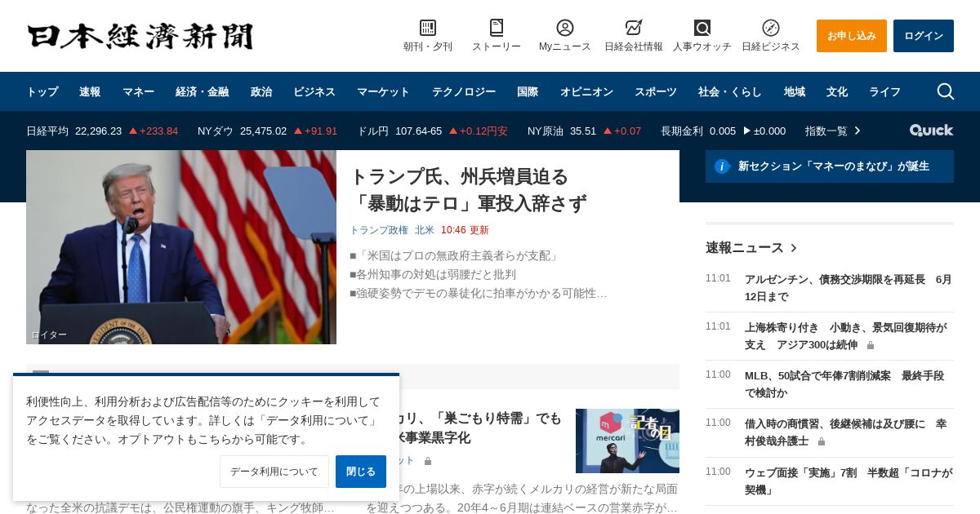The height and width of the screenshot is (514, 980).
Task: Select the 国際 navigation tab
Action: 528,91
